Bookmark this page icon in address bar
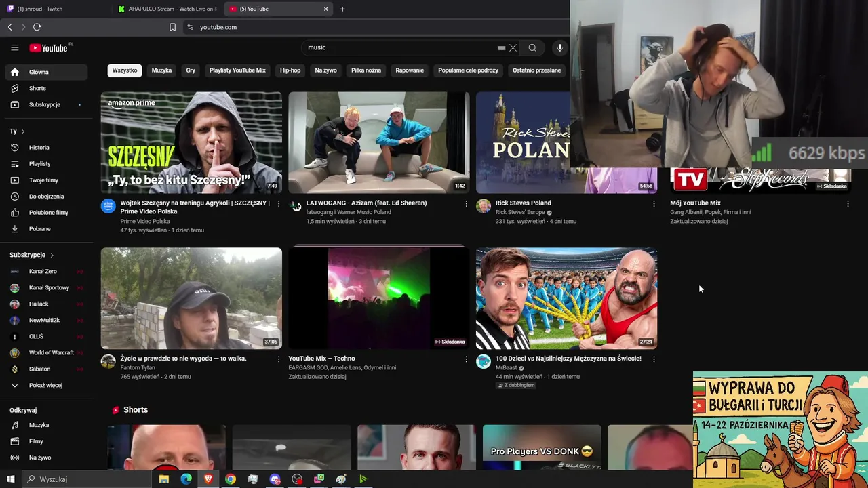The image size is (868, 488). tap(172, 27)
